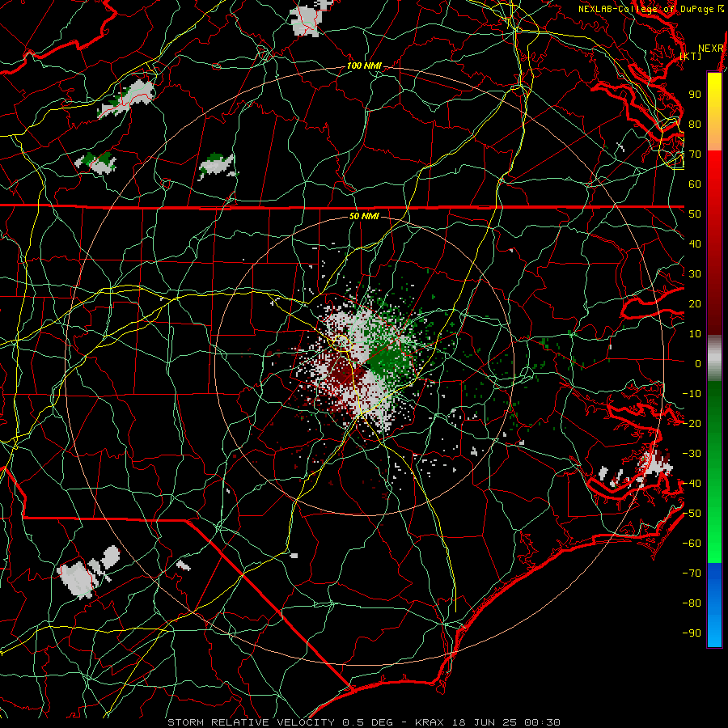The image size is (728, 728).
Task: Click the 80 value on velocity scale
Action: [695, 124]
